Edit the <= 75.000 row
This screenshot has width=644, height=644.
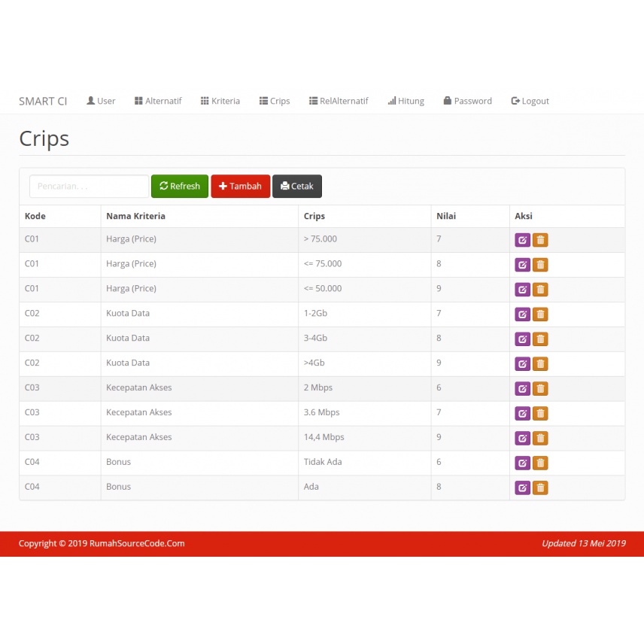point(522,265)
